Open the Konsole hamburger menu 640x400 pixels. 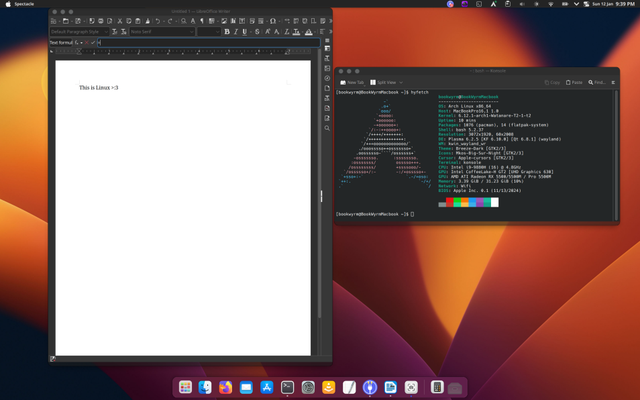click(613, 82)
